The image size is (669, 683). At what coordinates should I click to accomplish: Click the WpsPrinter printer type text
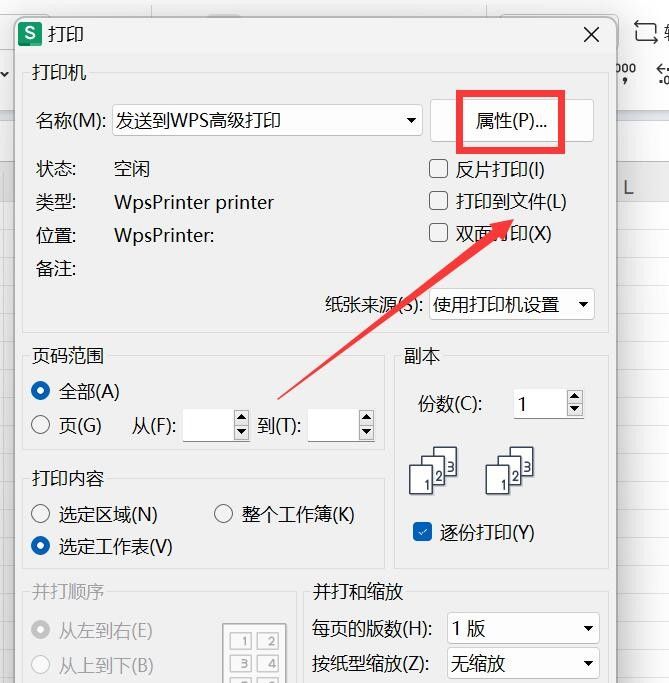coord(194,203)
